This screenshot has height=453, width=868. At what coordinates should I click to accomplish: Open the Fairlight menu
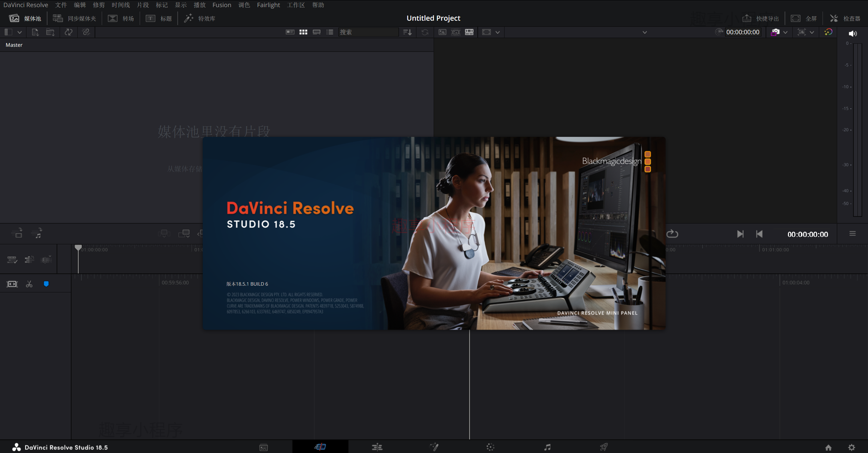click(268, 5)
